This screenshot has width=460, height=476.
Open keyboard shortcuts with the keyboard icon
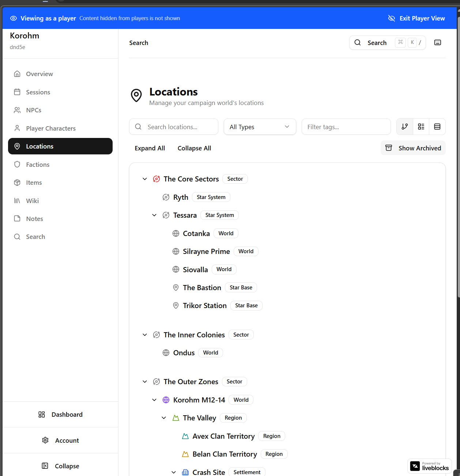[437, 42]
